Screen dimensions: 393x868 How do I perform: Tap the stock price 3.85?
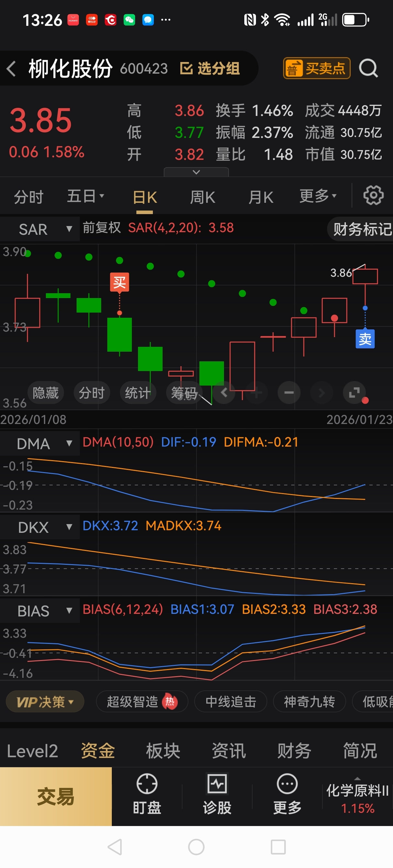(x=40, y=120)
